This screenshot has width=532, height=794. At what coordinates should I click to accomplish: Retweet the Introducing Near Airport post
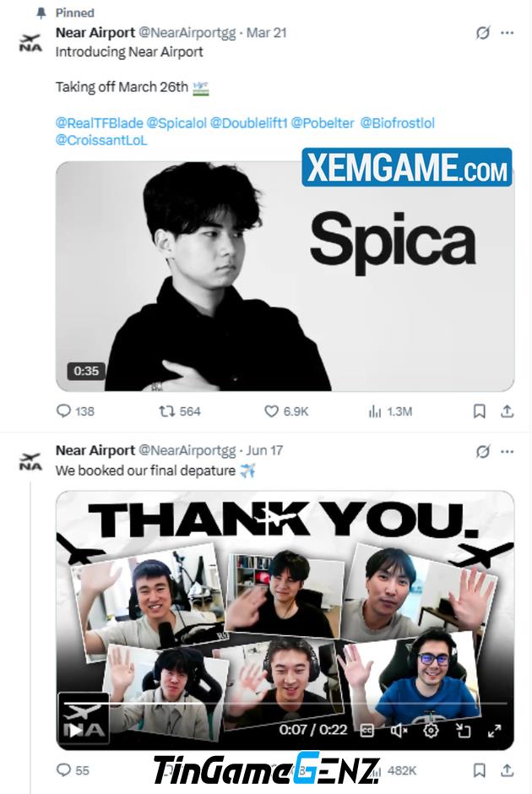point(166,411)
